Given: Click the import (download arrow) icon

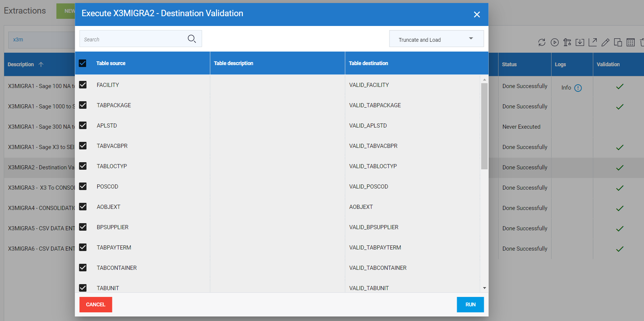Looking at the screenshot, I should coord(580,43).
